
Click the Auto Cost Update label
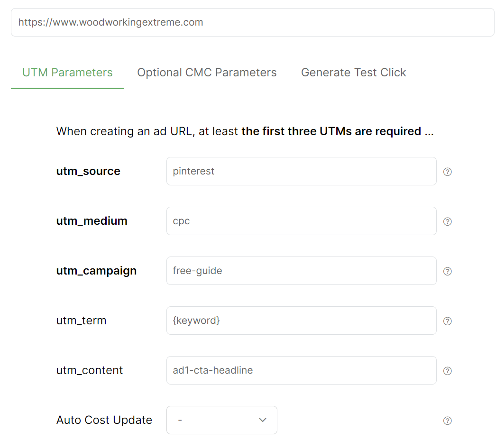click(x=104, y=420)
